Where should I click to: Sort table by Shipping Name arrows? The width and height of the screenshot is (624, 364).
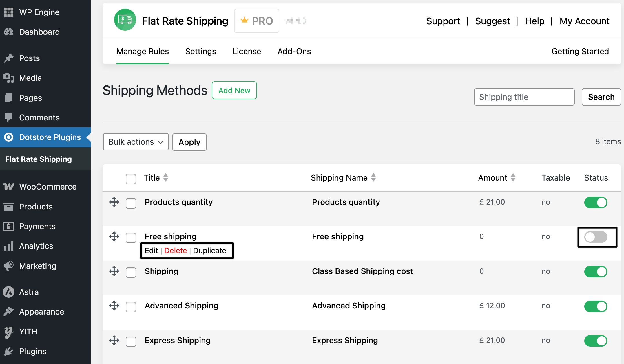tap(373, 177)
